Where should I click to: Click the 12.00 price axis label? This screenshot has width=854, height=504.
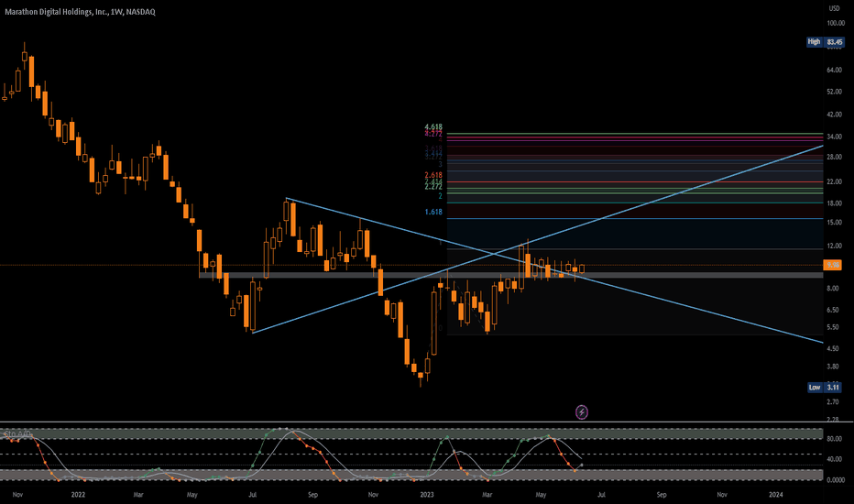[835, 246]
